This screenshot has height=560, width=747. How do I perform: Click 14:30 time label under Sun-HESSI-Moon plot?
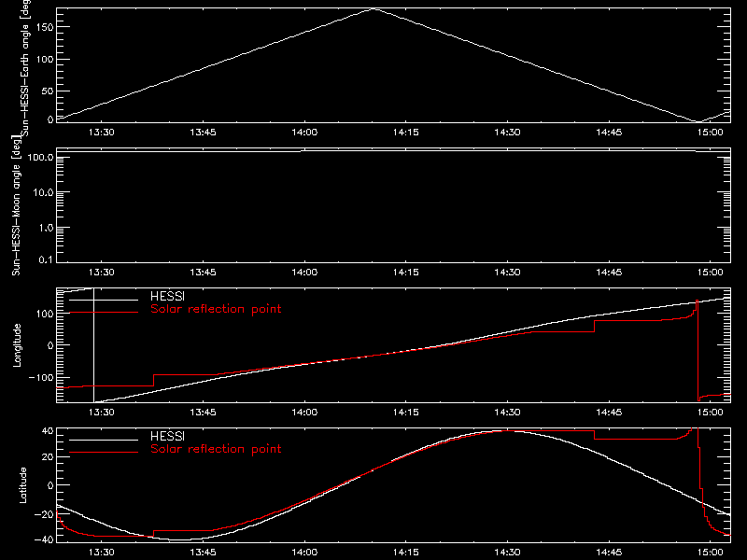tap(507, 273)
